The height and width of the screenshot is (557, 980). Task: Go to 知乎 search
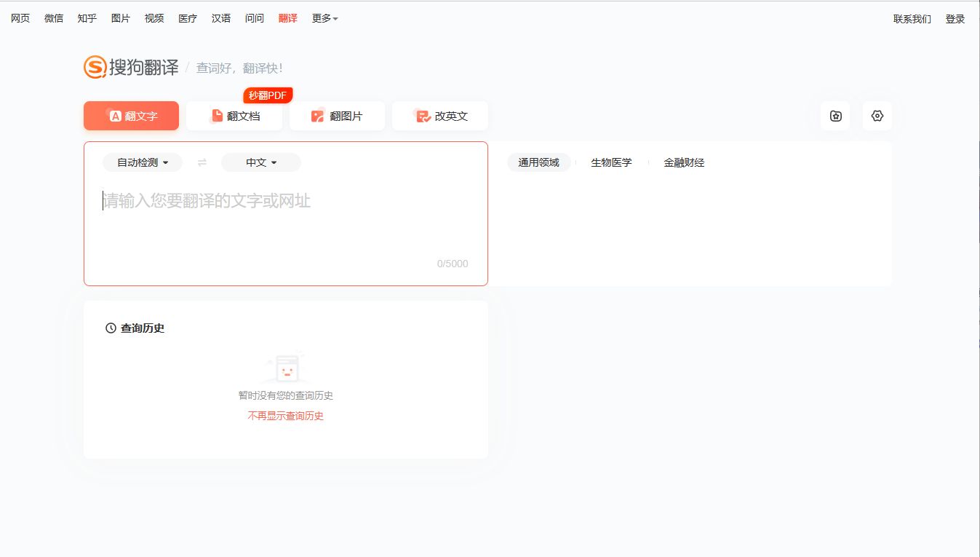87,18
